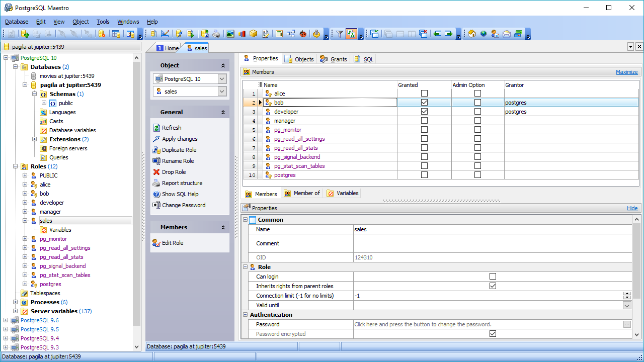
Task: Check the Granted box for alice
Action: point(424,94)
